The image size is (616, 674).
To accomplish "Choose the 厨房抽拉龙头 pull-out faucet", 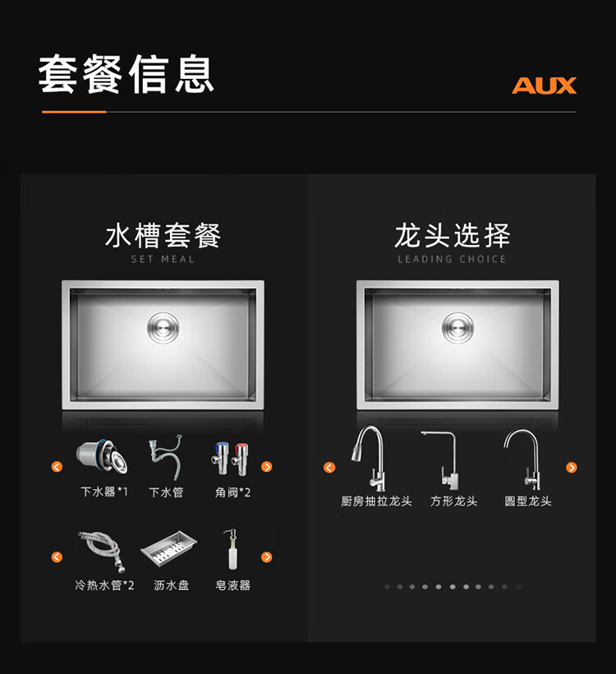I will [x=370, y=458].
